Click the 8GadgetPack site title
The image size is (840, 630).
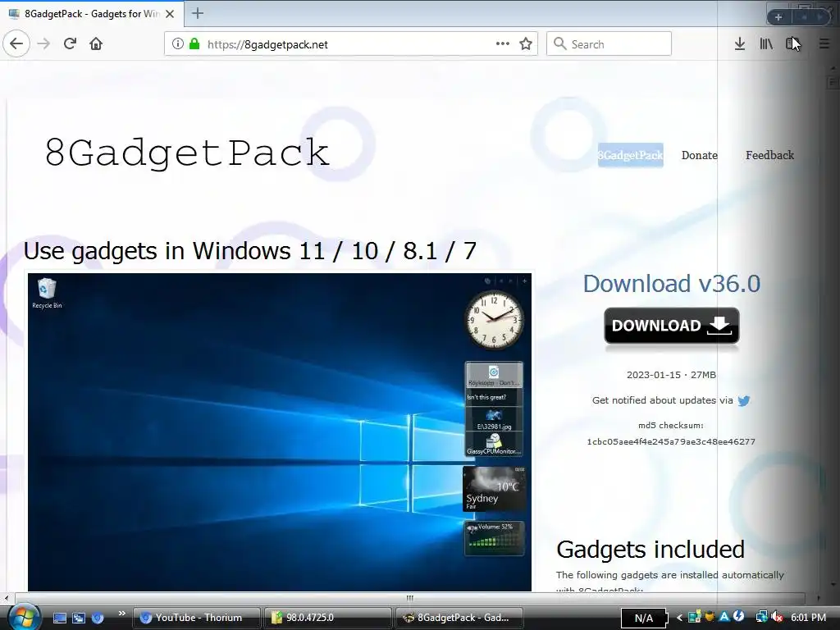[x=187, y=153]
